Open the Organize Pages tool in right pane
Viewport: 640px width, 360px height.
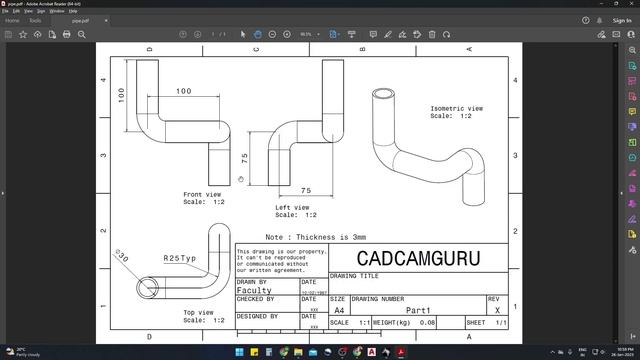click(x=632, y=142)
